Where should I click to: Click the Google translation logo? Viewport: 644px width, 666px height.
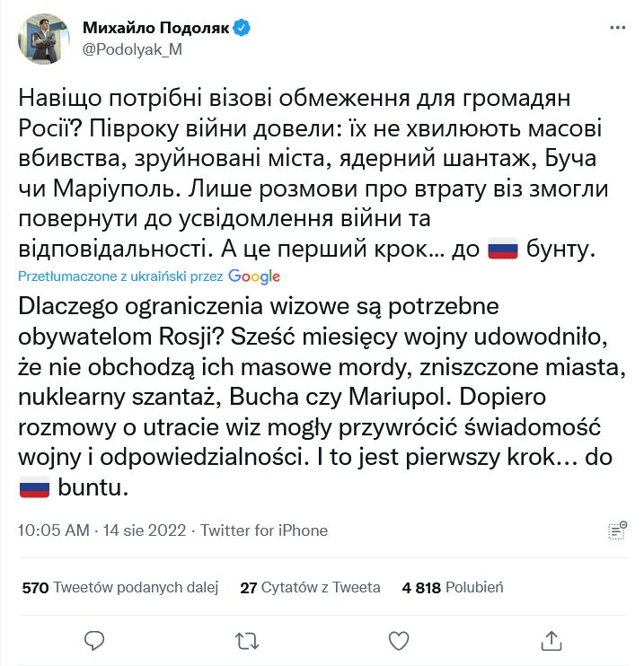(254, 276)
